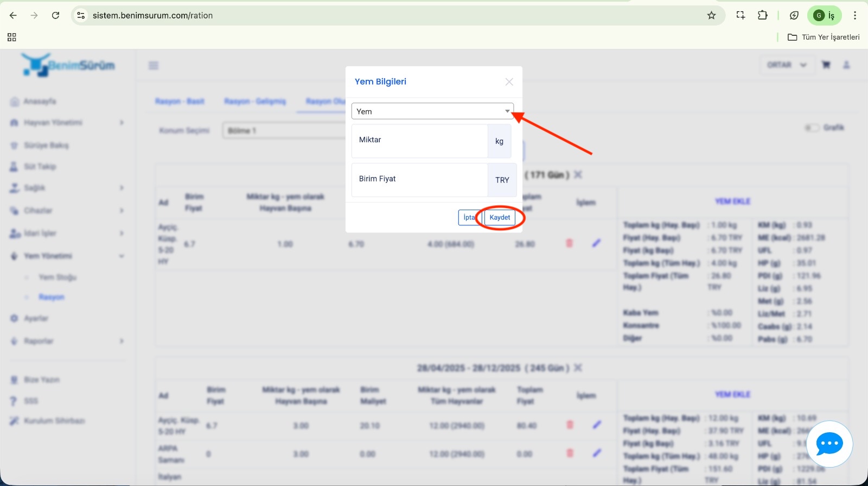Open the apps grid in bookmarks bar

click(x=12, y=37)
